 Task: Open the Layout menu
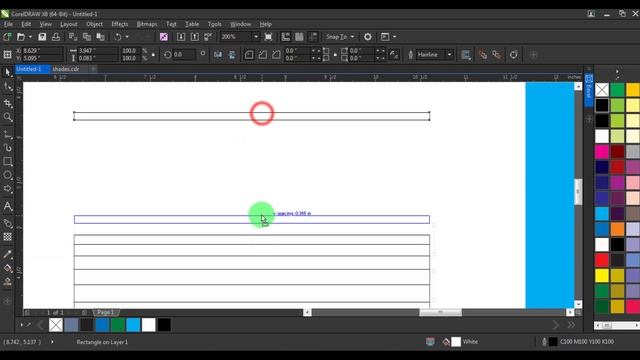tap(69, 24)
